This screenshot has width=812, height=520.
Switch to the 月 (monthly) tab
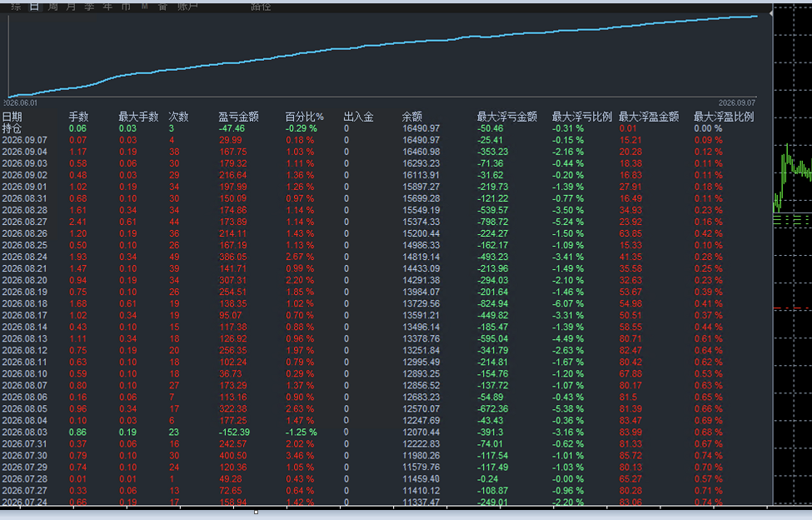coord(71,6)
